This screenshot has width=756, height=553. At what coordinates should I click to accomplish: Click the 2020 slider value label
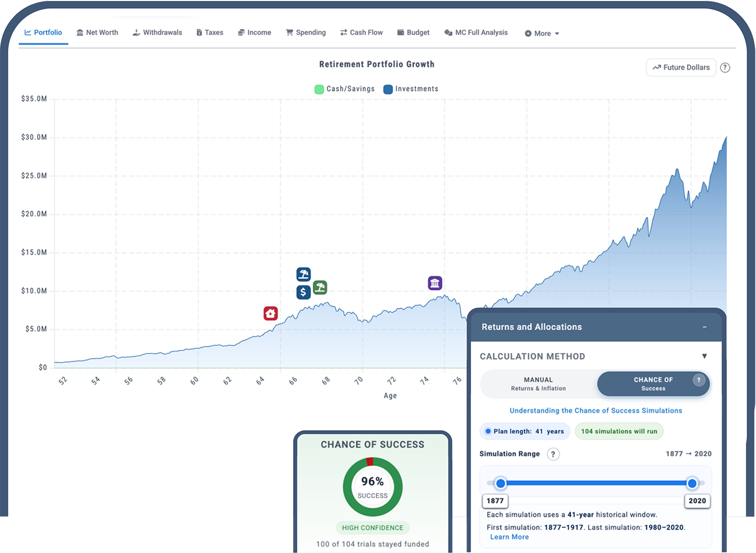point(697,501)
